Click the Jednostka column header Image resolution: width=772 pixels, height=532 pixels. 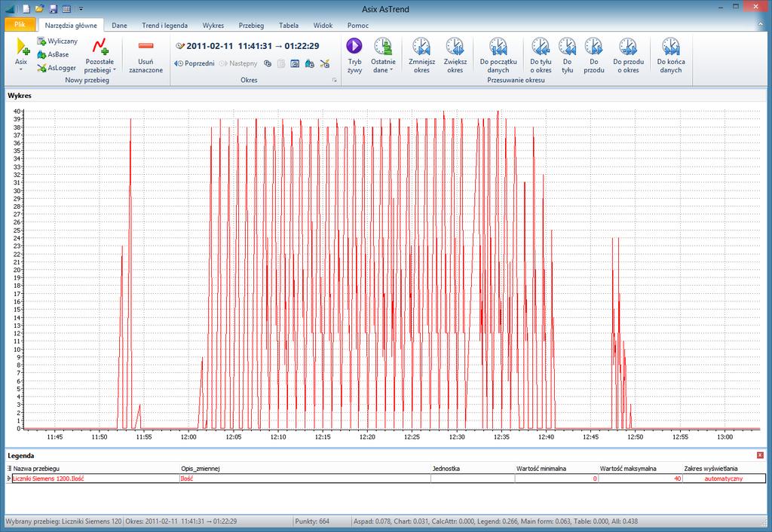point(446,469)
